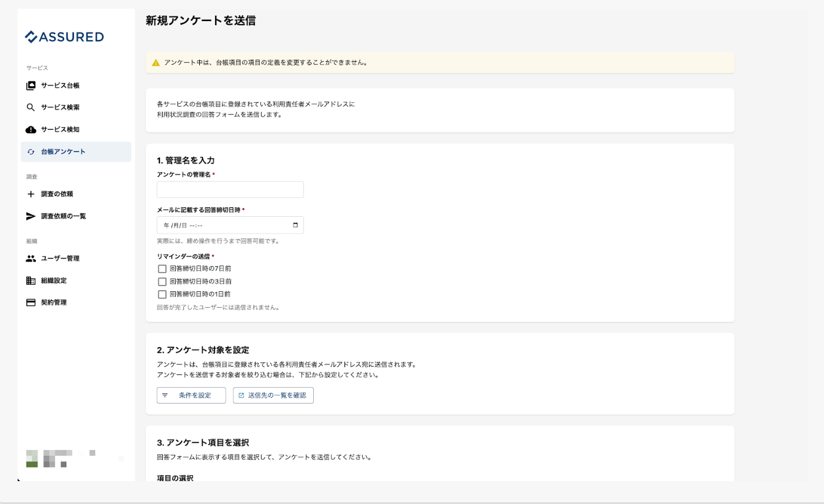Open 組織設定 in sidebar

(x=76, y=281)
